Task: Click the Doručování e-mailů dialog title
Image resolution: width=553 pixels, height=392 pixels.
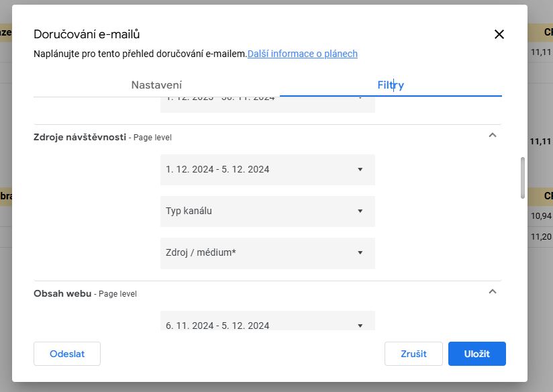Action: click(87, 34)
